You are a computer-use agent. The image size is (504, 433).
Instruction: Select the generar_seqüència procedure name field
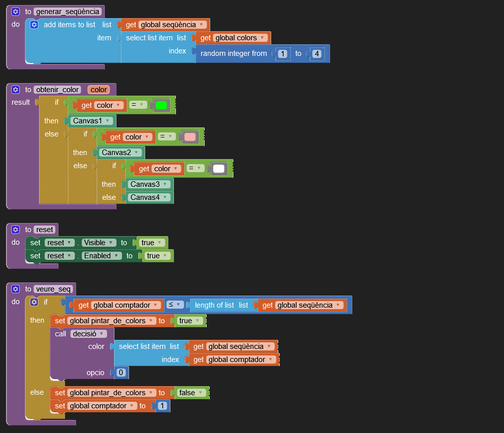[68, 11]
